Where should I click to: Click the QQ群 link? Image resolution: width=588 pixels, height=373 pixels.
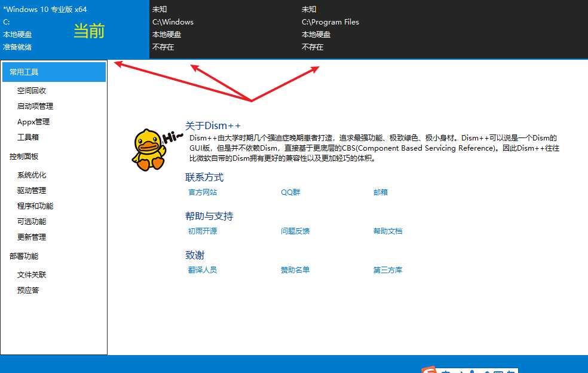[290, 192]
